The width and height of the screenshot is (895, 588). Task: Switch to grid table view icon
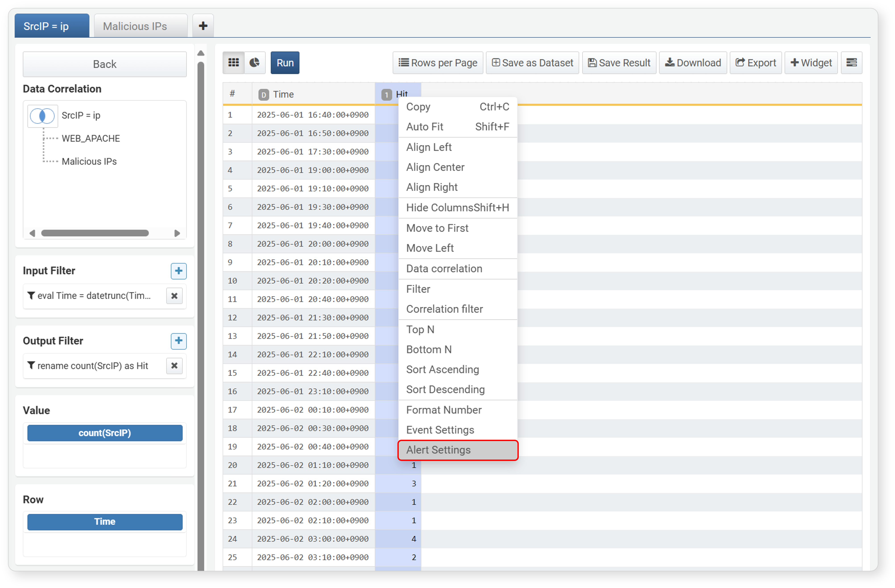tap(234, 63)
